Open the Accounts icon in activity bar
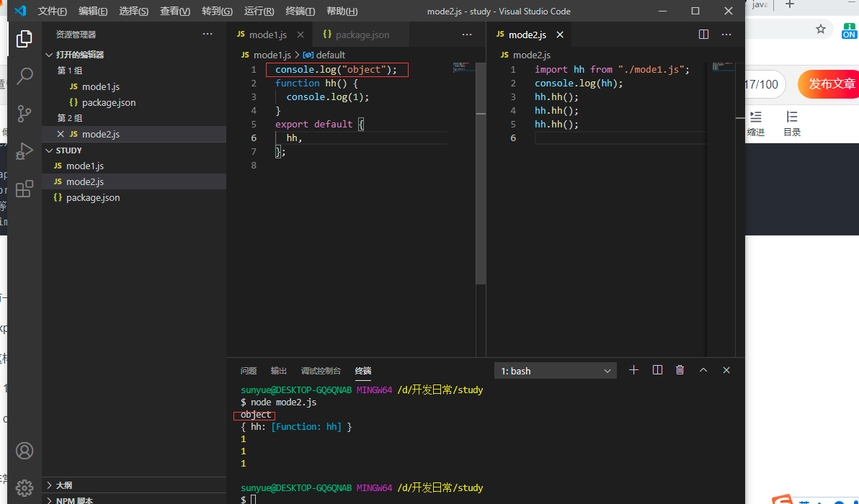 pos(24,451)
